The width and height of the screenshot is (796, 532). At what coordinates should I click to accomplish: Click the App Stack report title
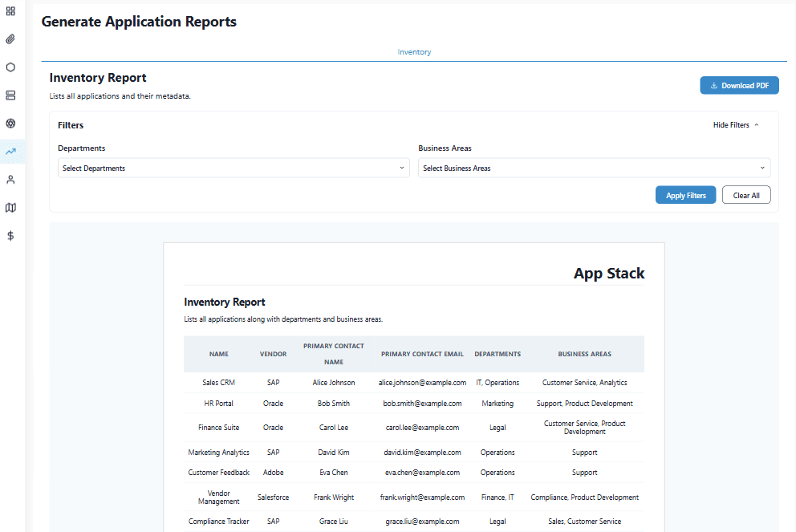609,274
